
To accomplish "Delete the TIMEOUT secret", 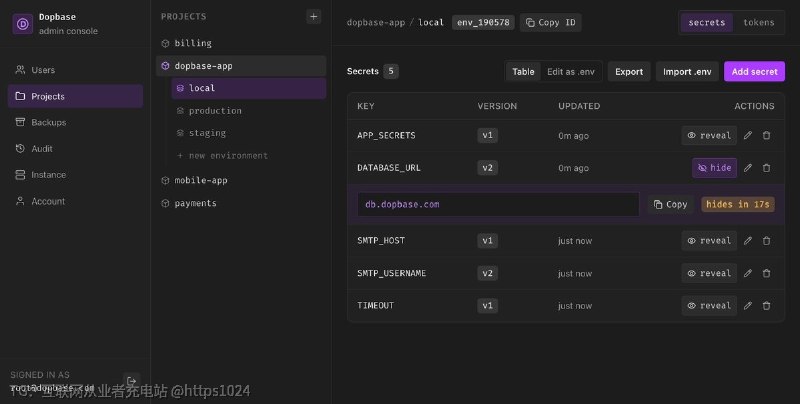I will pyautogui.click(x=766, y=306).
